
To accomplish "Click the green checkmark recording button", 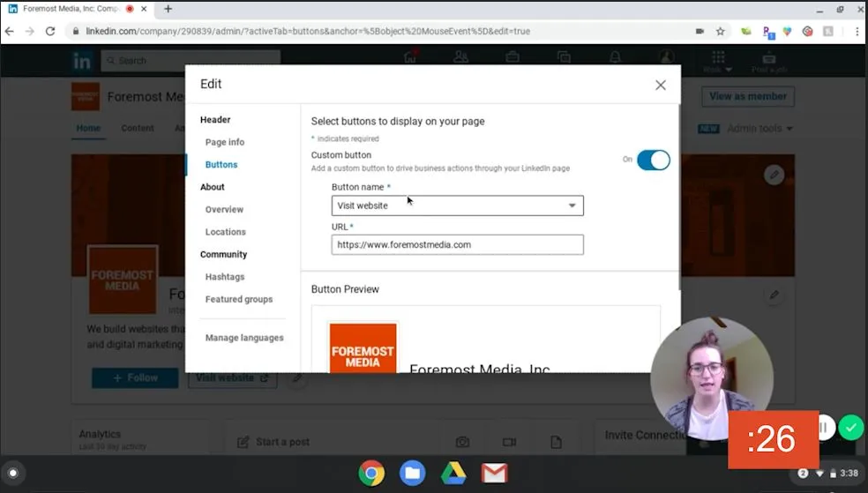I will [850, 428].
